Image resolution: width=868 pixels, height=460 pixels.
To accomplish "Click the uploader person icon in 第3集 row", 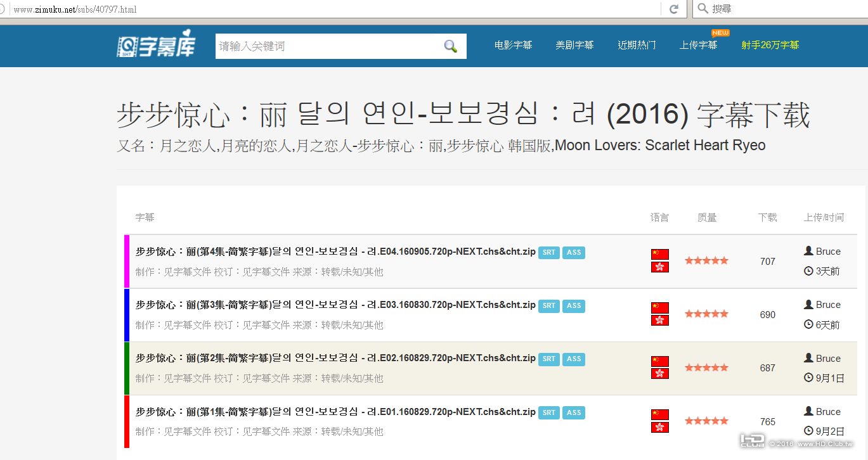I will pos(808,304).
